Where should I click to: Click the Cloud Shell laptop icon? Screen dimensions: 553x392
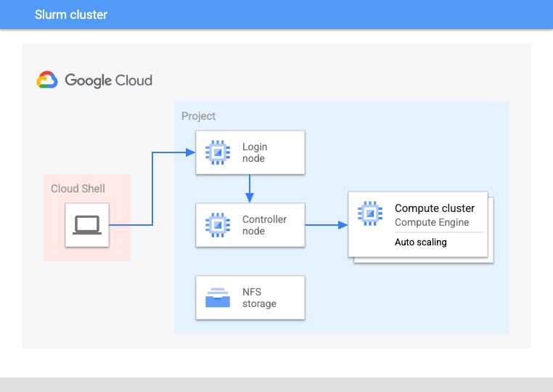point(87,225)
